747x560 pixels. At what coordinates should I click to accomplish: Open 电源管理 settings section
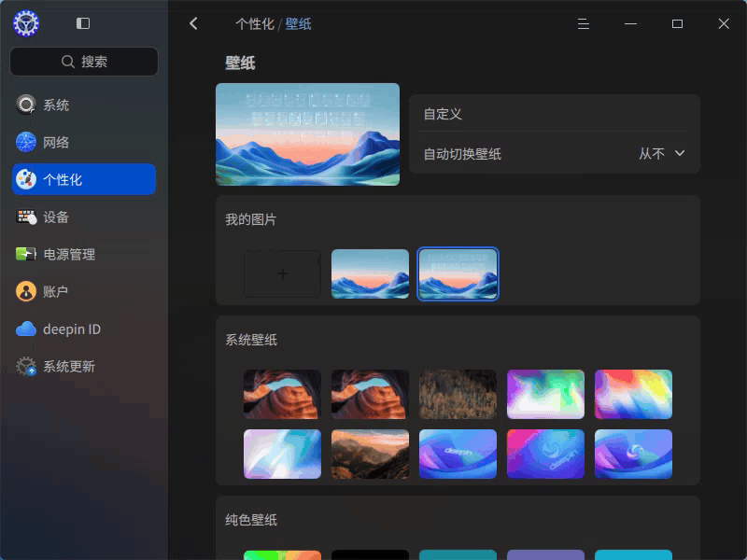point(84,254)
